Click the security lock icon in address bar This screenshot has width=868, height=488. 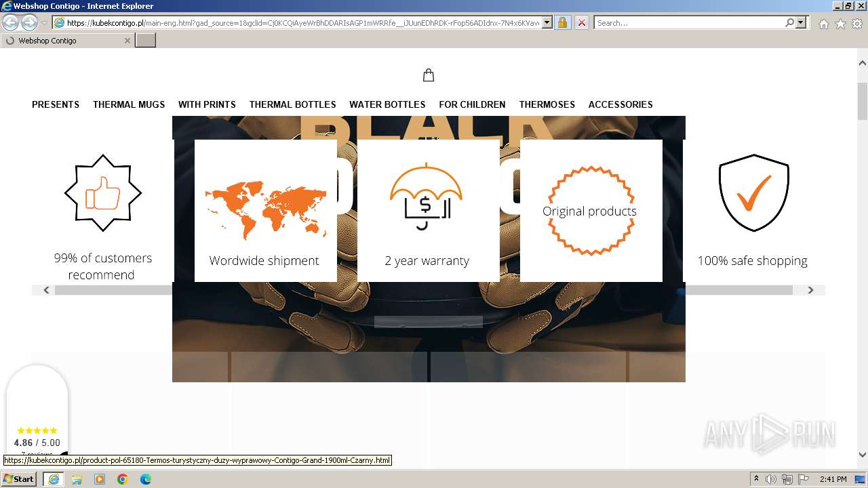[x=562, y=22]
